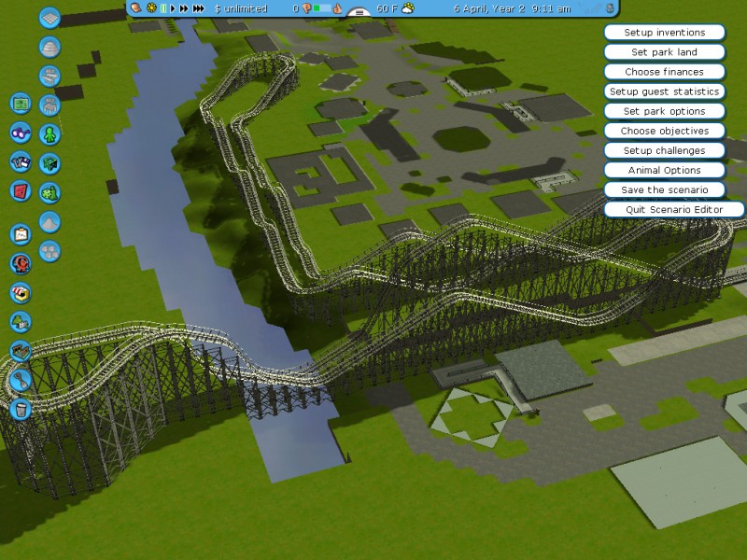Click the faded guest icon at top right
747x560 pixels.
click(x=611, y=8)
